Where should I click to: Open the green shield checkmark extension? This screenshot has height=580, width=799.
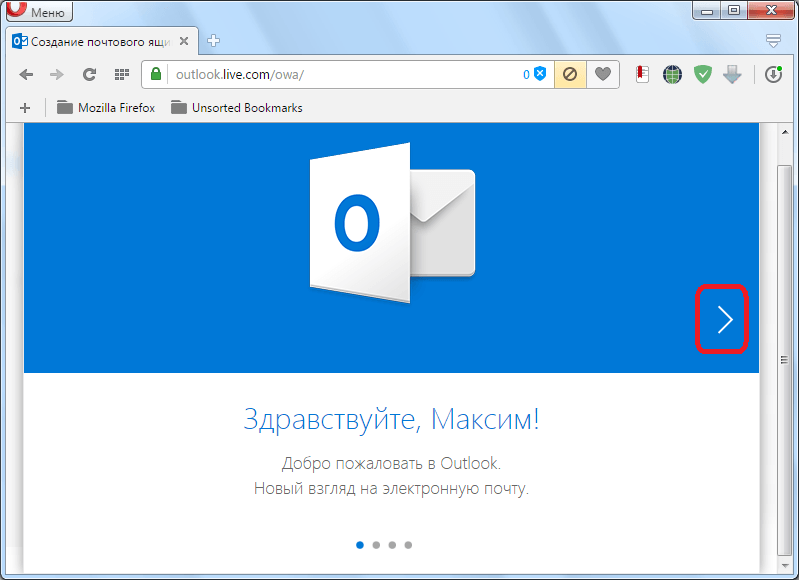click(x=703, y=75)
